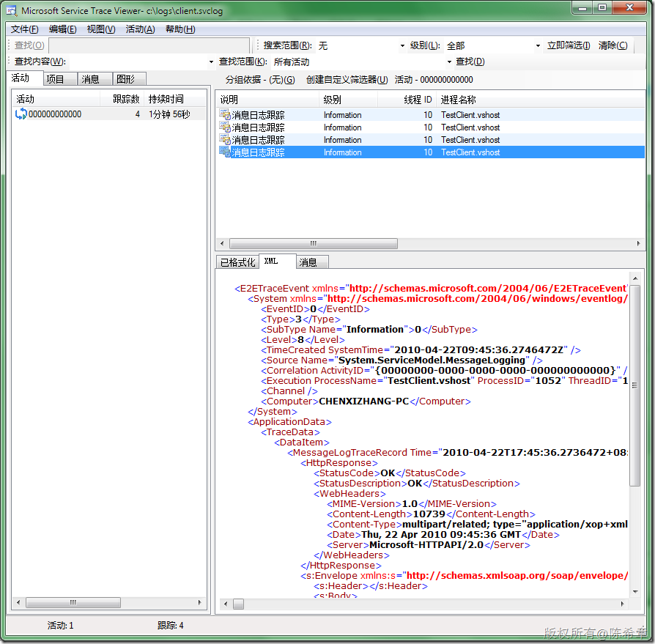655x644 pixels.
Task: Click the 查找(D) button
Action: 470,62
